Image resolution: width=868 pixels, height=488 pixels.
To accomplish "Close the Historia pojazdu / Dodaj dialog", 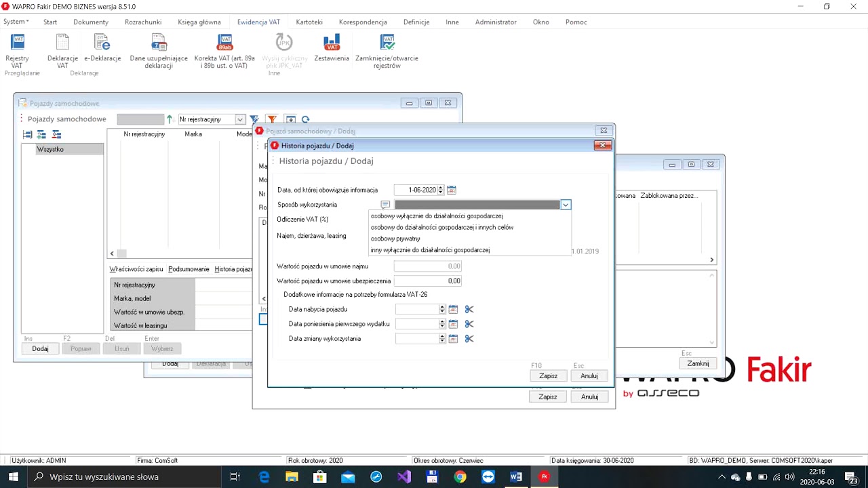I will tap(603, 145).
